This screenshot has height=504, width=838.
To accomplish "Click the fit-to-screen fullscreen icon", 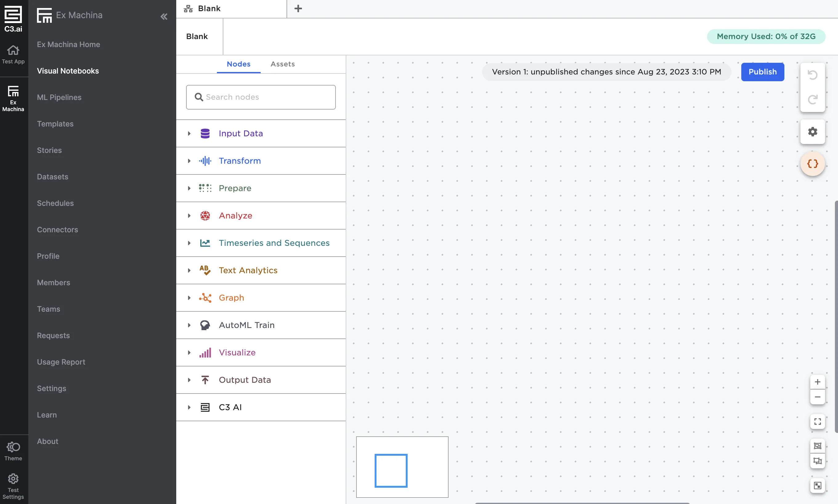I will [817, 422].
